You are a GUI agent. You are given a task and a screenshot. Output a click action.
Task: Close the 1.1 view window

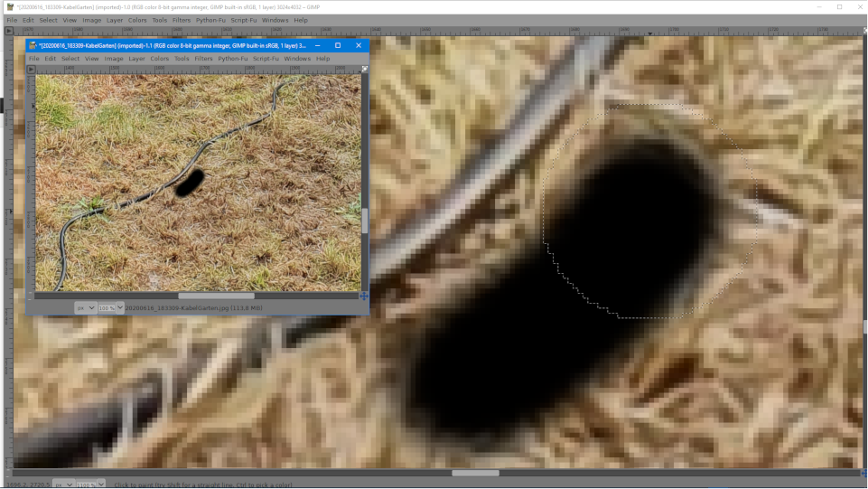click(x=359, y=46)
